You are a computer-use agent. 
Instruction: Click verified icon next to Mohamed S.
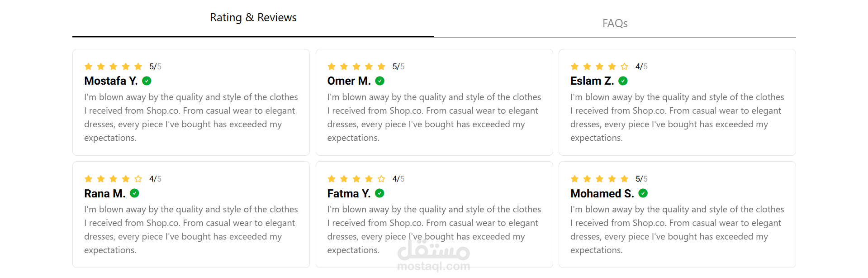643,193
